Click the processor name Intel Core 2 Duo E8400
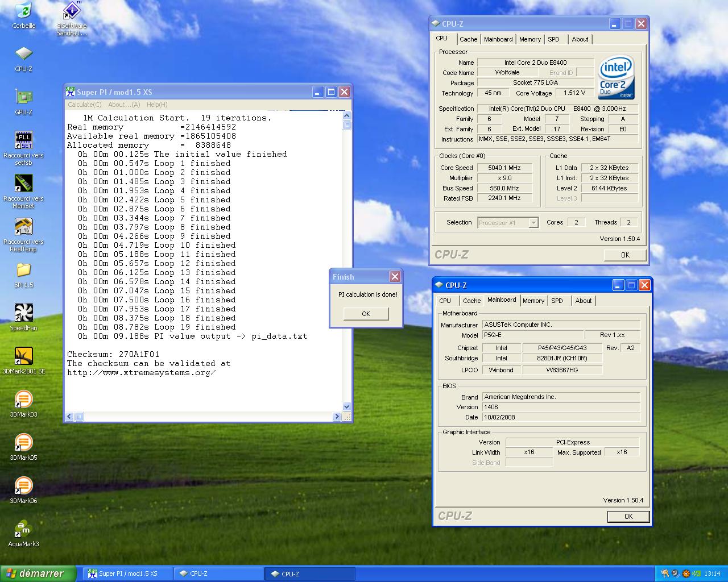728x582 pixels. tap(535, 63)
